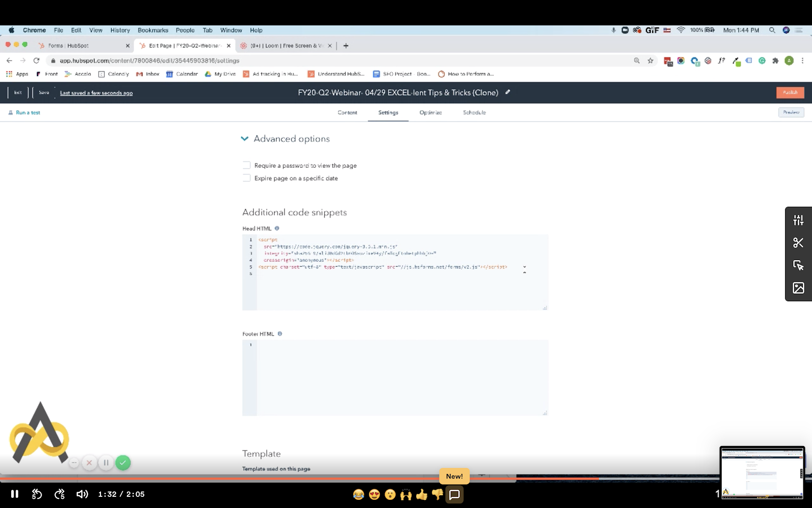812x508 pixels.
Task: Pause the Loom video playback
Action: (x=15, y=494)
